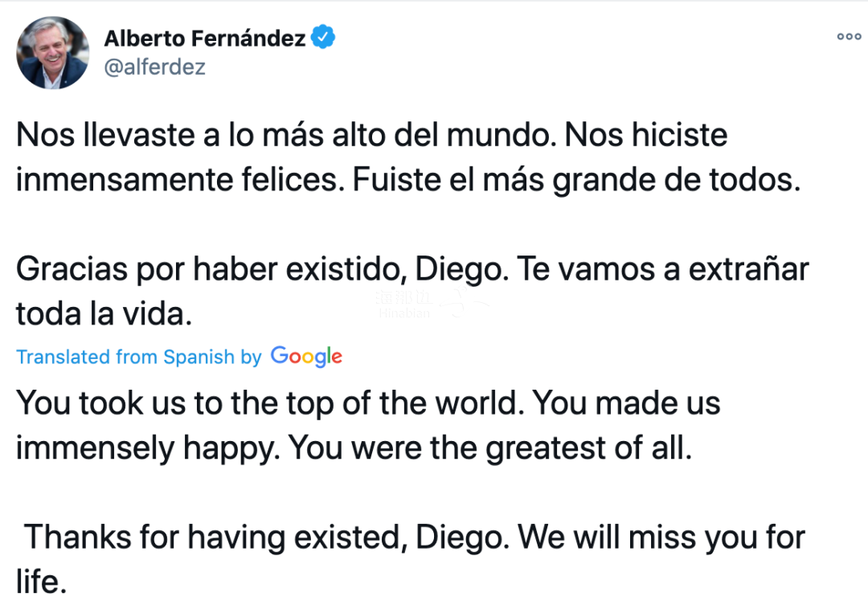Viewport: 868px width, 605px height.
Task: Open Alberto Fernández's profile picture
Action: pyautogui.click(x=52, y=52)
